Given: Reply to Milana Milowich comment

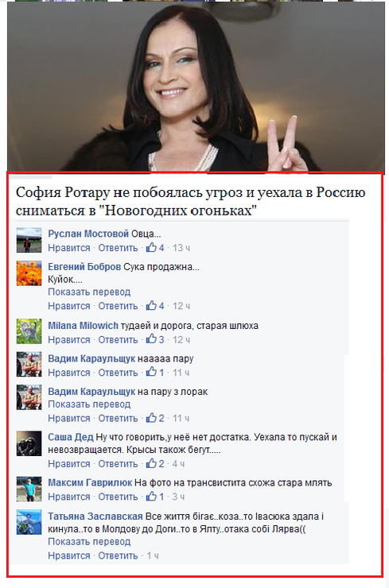Looking at the screenshot, I should pos(118,340).
